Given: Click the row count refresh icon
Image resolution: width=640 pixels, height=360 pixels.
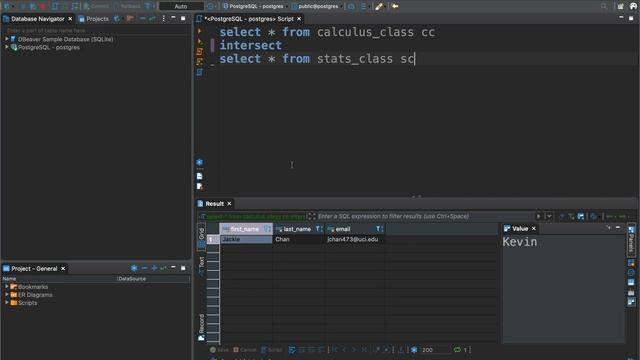Looking at the screenshot, I should pyautogui.click(x=457, y=350).
